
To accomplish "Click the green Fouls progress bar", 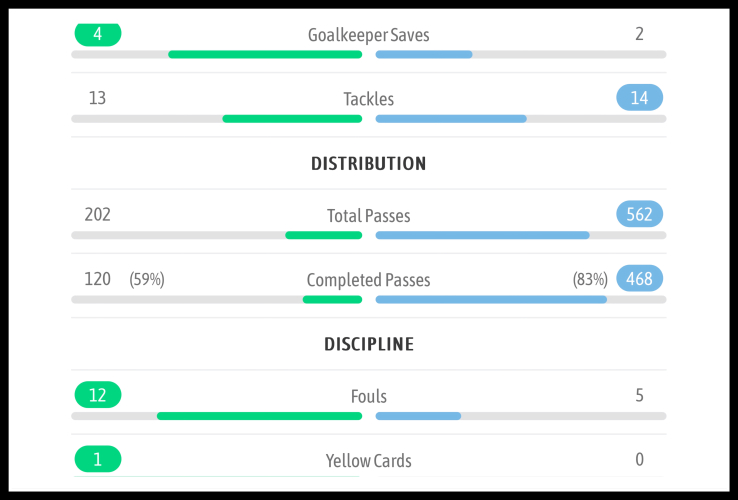I will tap(259, 416).
